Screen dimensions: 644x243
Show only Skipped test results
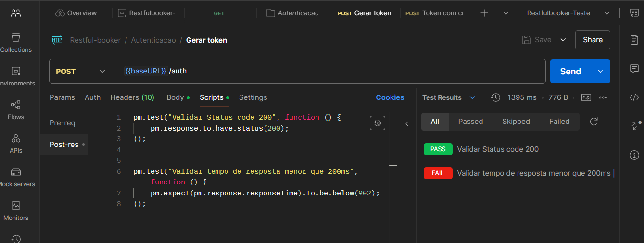[516, 121]
